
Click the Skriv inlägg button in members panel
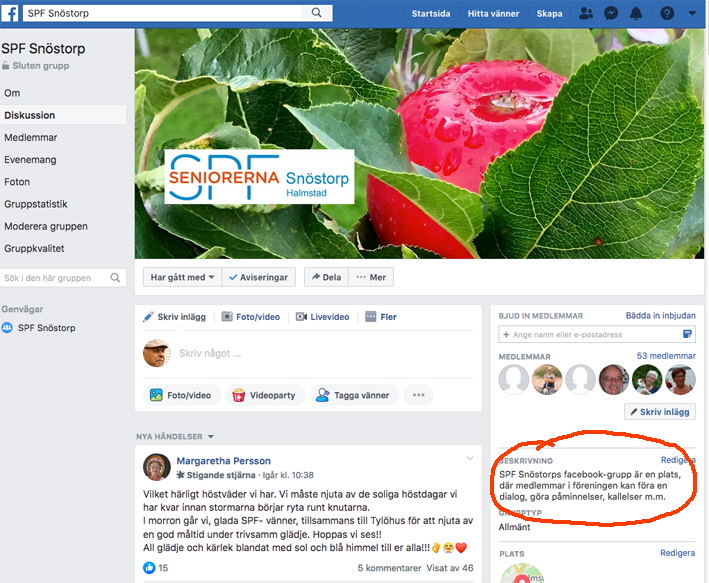tap(660, 412)
